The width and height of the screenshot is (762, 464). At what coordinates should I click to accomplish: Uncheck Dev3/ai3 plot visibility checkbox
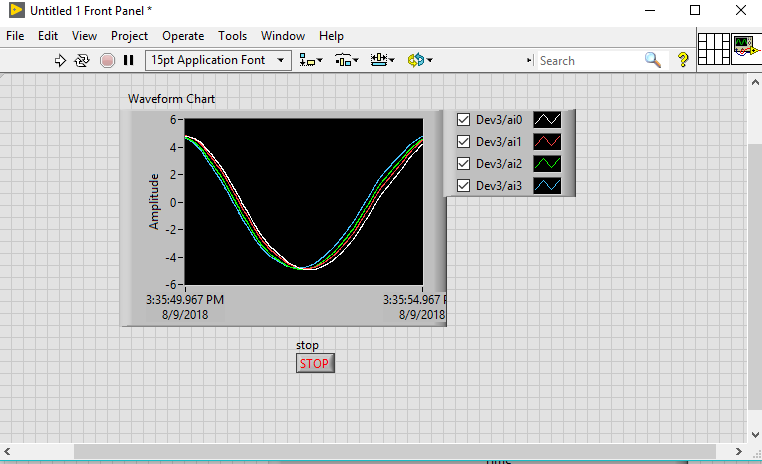tap(464, 186)
